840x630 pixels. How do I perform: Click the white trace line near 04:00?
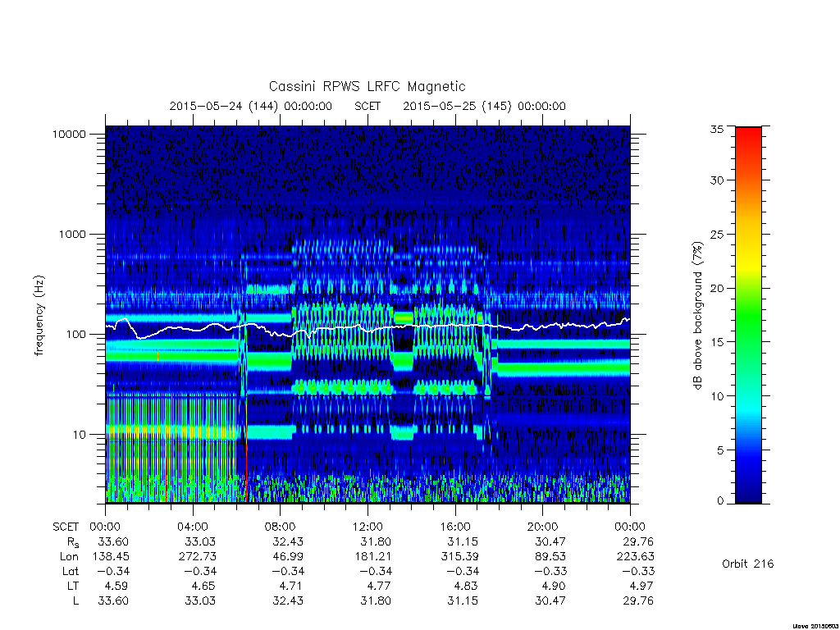(x=193, y=330)
